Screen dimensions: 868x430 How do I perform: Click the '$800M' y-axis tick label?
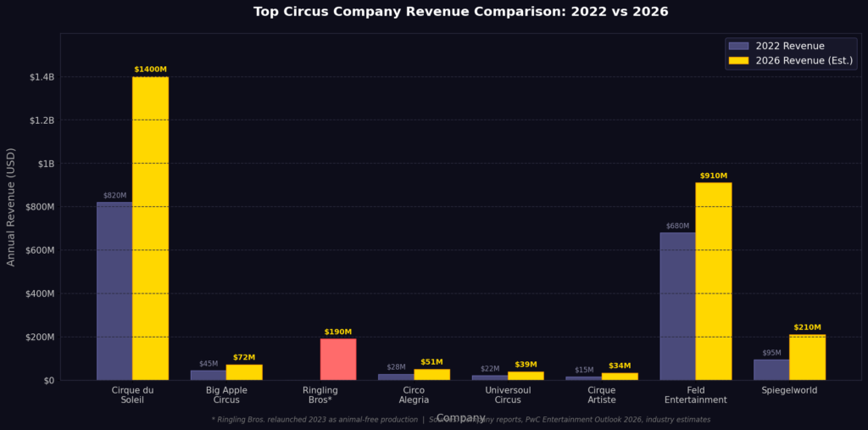coord(40,207)
